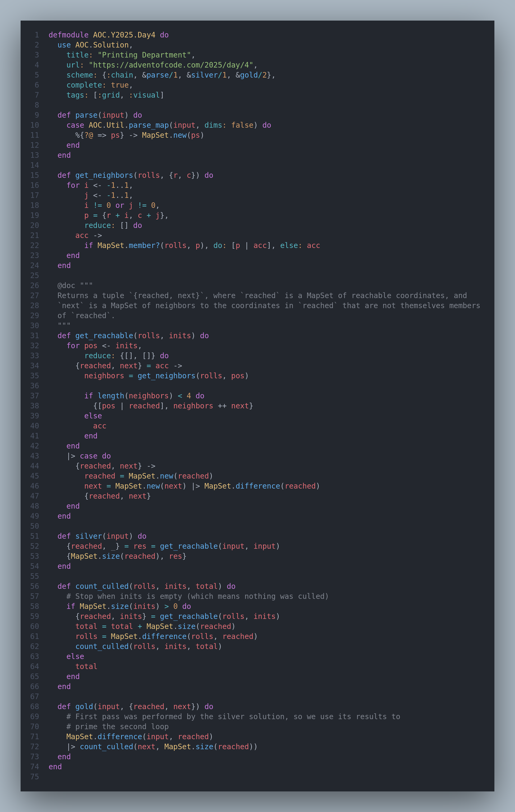Click the :visual atom in tags
This screenshot has height=812, width=515.
pos(144,95)
